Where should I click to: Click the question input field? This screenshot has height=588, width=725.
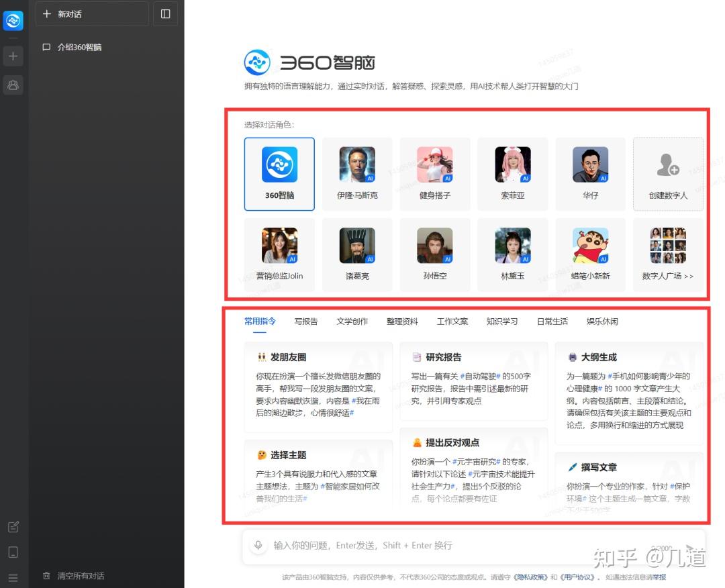click(436, 545)
